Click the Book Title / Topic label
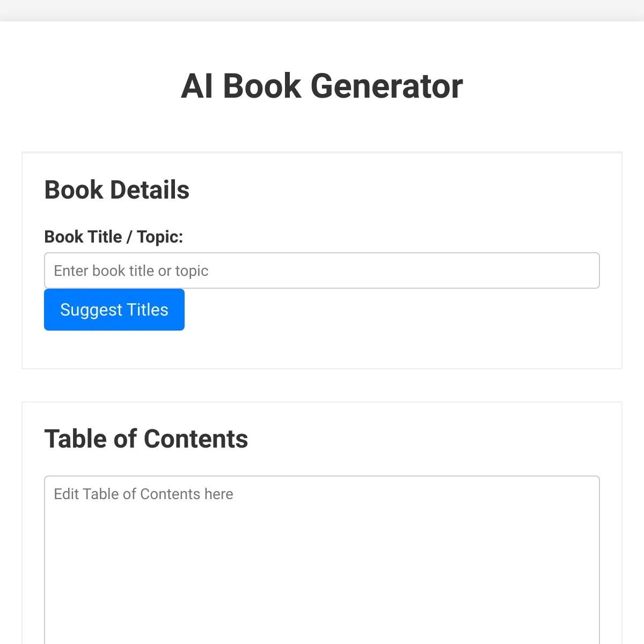644x644 pixels. tap(114, 237)
